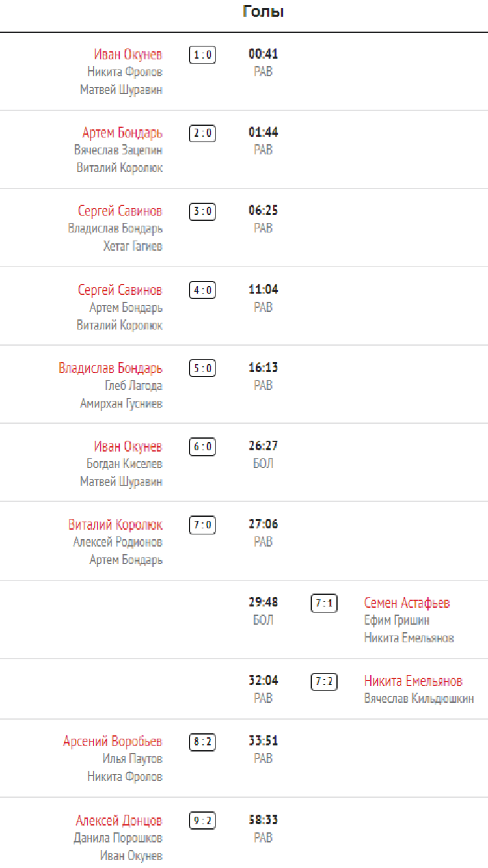The width and height of the screenshot is (488, 868).
Task: Open goal scorer Владислав Бондарь at 16:13
Action: click(x=111, y=368)
